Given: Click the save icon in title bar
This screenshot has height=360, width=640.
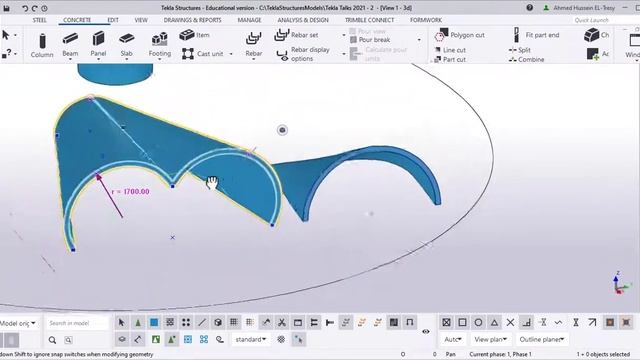Looking at the screenshot, I should (x=7, y=8).
